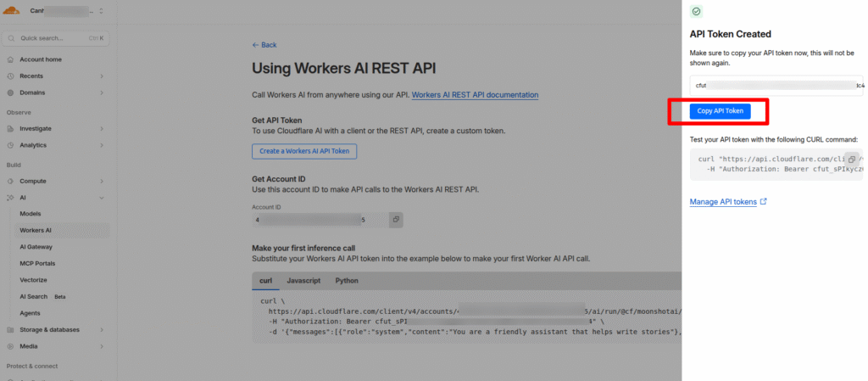Open the account switcher dropdown
This screenshot has width=868, height=381.
tap(66, 11)
